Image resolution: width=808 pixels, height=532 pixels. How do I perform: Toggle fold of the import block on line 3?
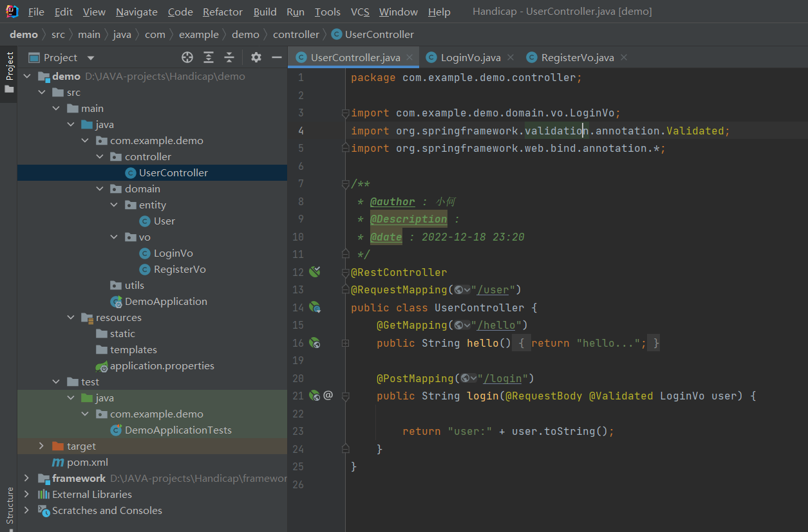(345, 113)
